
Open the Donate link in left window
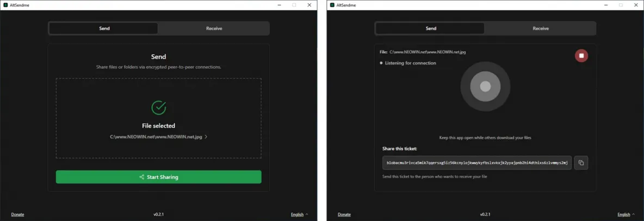[17, 214]
